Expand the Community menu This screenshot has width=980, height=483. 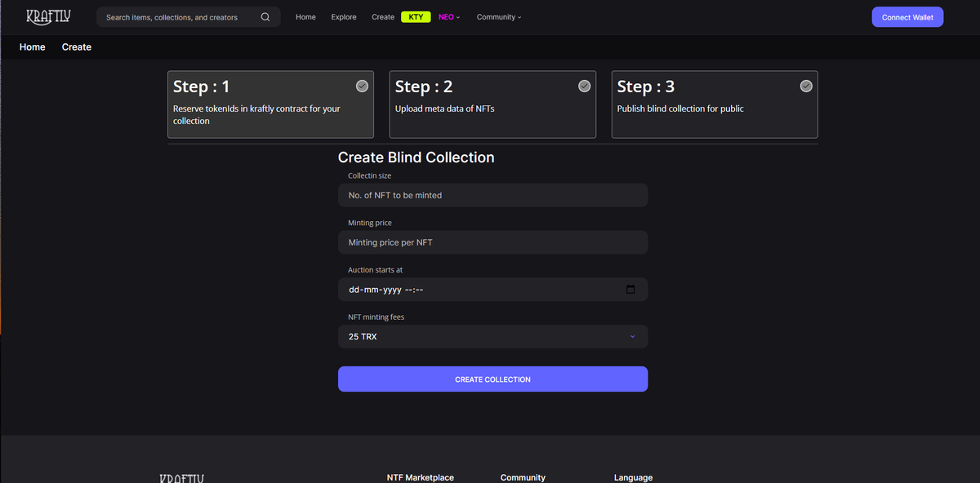click(x=499, y=17)
